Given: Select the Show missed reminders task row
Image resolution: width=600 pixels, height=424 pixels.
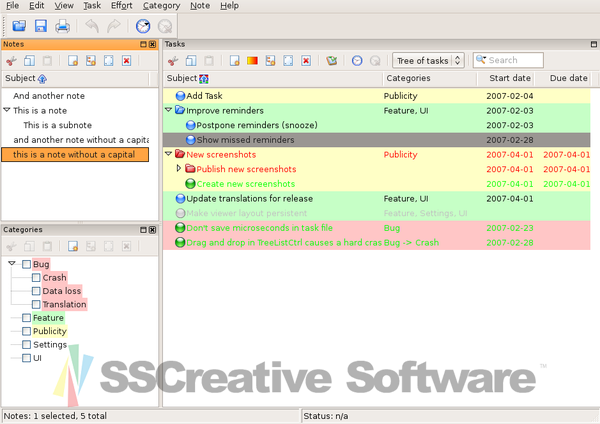Looking at the screenshot, I should (x=377, y=140).
